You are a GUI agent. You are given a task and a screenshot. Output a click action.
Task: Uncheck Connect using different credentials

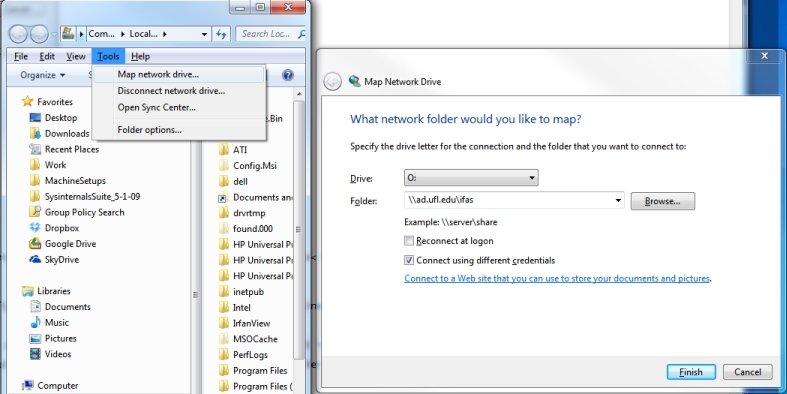tap(409, 260)
